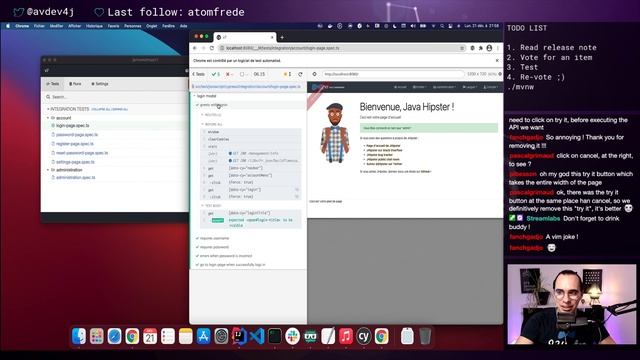Open Slack from the dock
Screen dimensions: 640x360
click(x=293, y=336)
